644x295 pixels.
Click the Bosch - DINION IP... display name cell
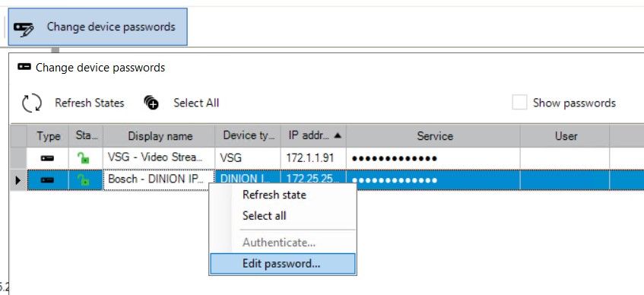tap(159, 179)
